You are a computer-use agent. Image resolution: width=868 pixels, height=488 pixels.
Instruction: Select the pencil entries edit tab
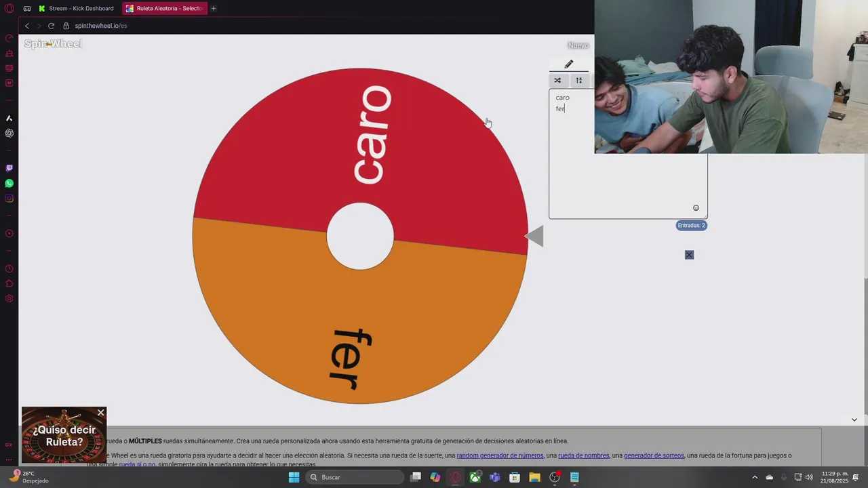pos(569,64)
